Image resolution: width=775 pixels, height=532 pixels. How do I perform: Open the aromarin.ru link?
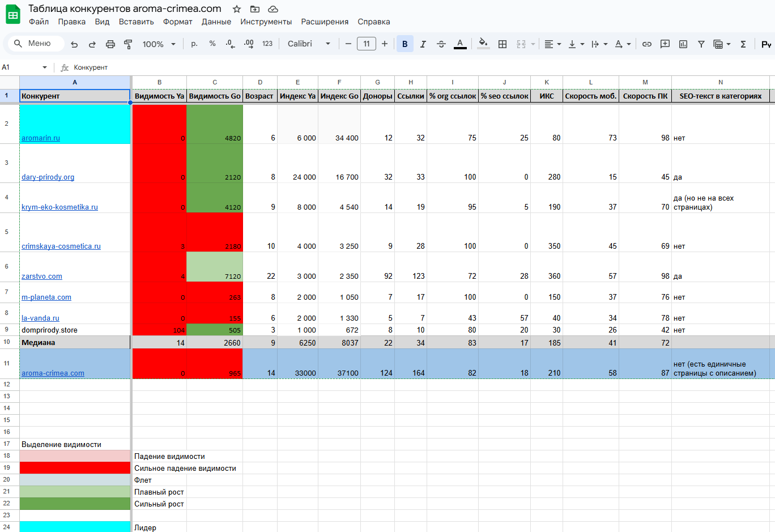[41, 138]
